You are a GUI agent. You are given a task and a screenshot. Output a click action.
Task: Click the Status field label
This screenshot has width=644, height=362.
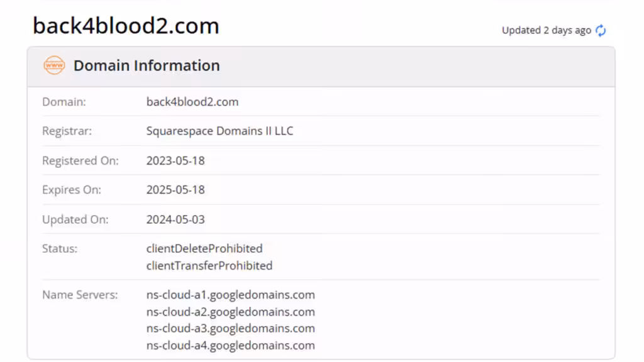coord(60,248)
